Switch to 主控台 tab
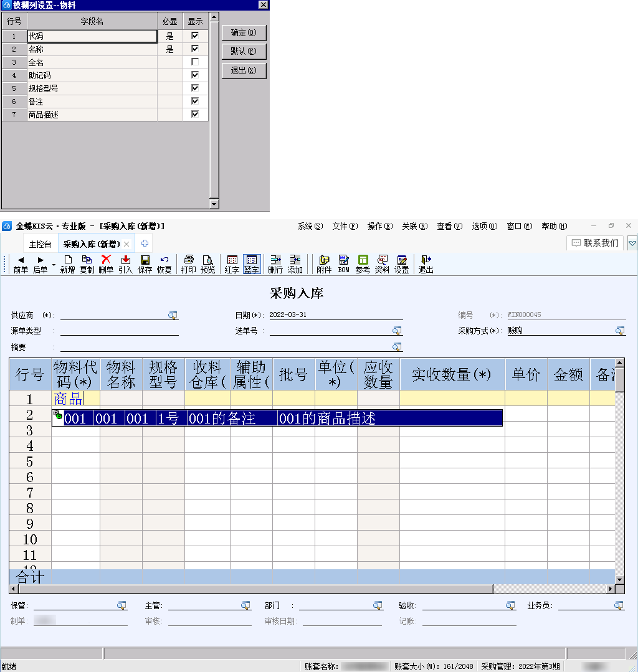Viewport: 638px width, 672px height. tap(40, 244)
